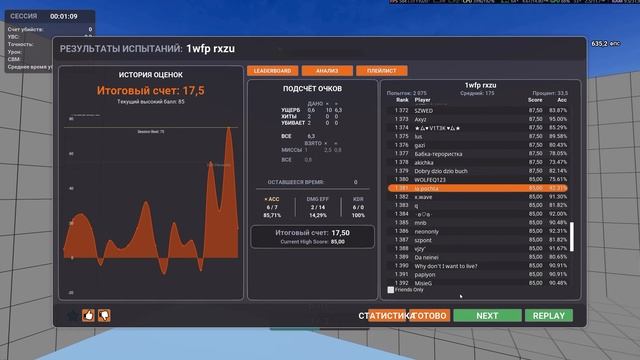Enable the Friends Only checkbox
Screen dimensions: 640x360
point(391,290)
